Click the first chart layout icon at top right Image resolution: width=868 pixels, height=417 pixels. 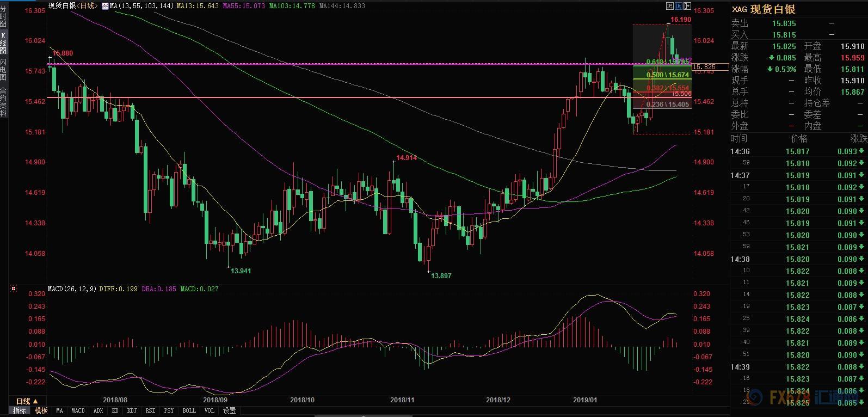pyautogui.click(x=670, y=6)
